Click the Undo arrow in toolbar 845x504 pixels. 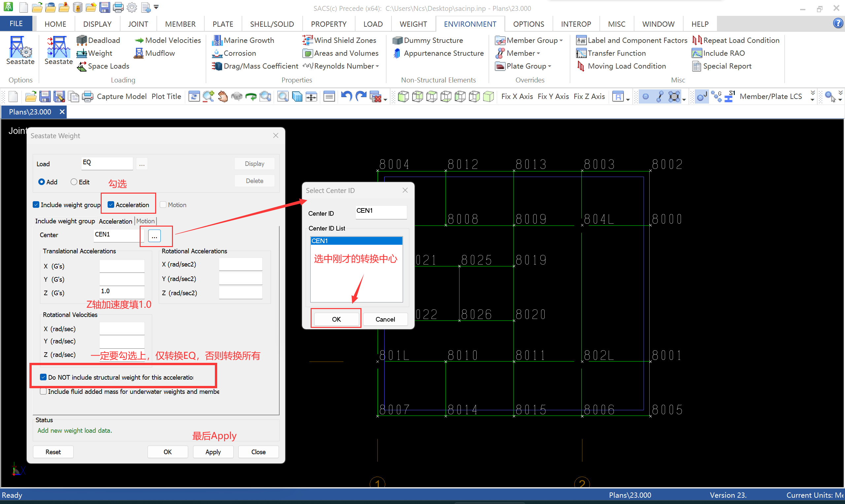pos(346,96)
